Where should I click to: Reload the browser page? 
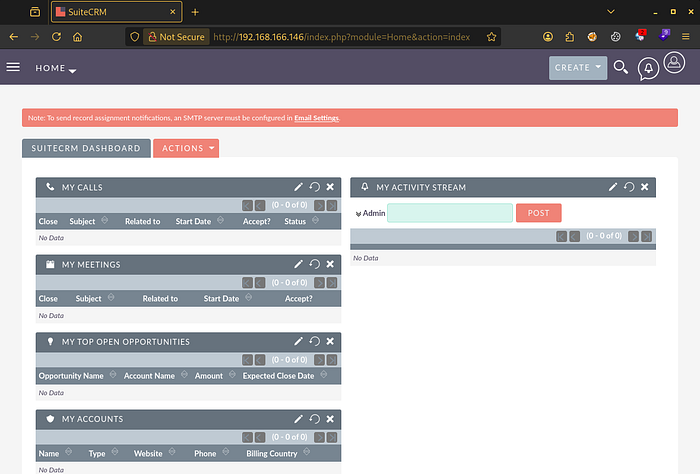pyautogui.click(x=56, y=37)
